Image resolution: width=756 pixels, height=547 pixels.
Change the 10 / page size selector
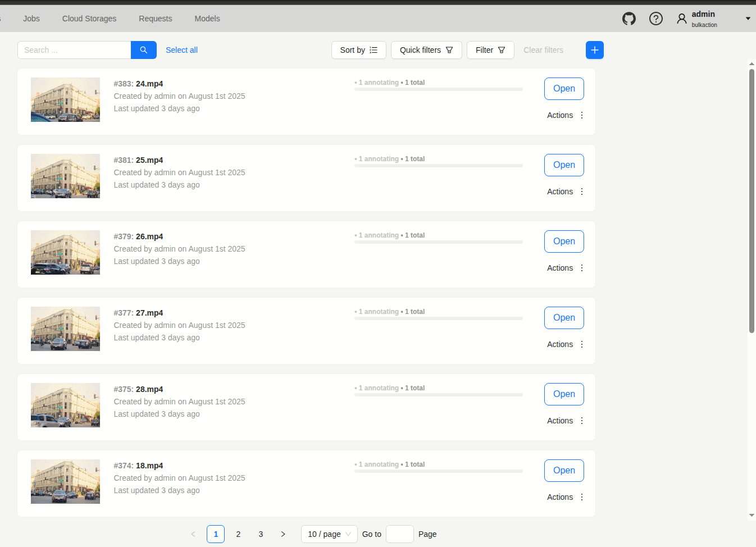point(329,534)
